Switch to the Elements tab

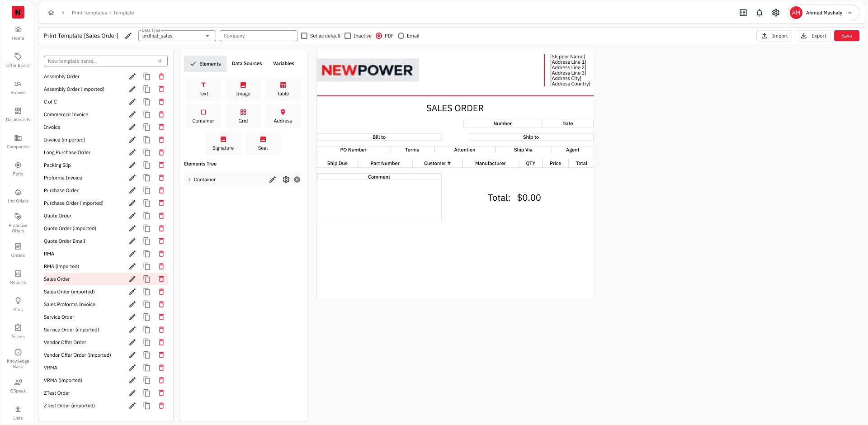click(x=205, y=64)
